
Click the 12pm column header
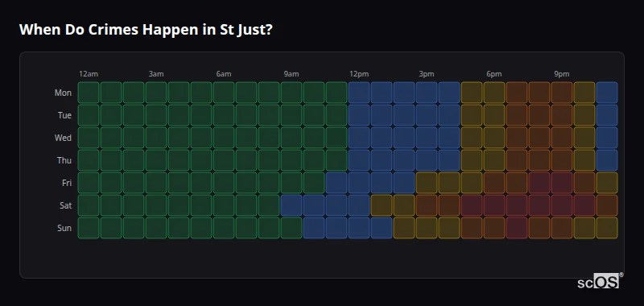pos(359,74)
